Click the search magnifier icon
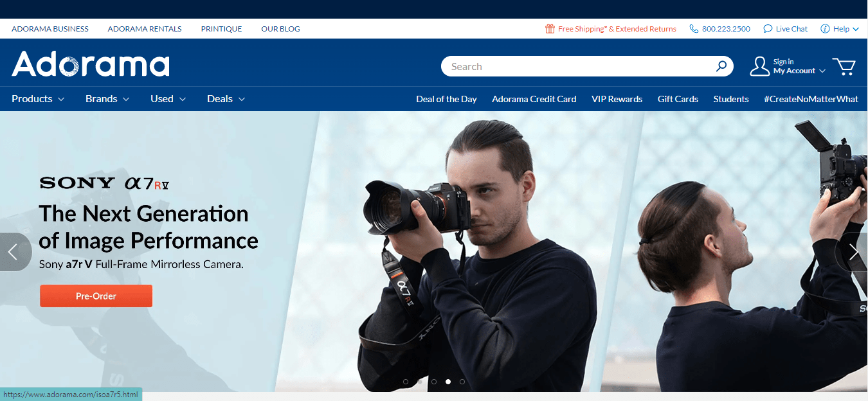 (721, 66)
